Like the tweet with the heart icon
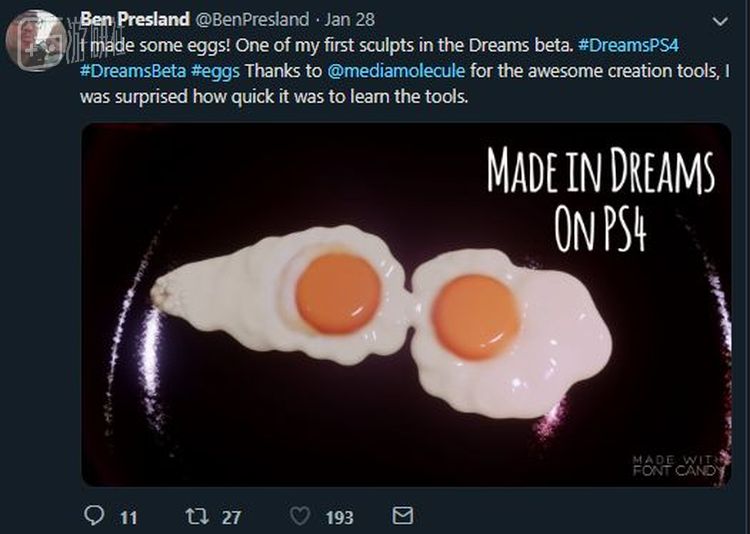Viewport: 750px width, 534px height. (x=300, y=516)
